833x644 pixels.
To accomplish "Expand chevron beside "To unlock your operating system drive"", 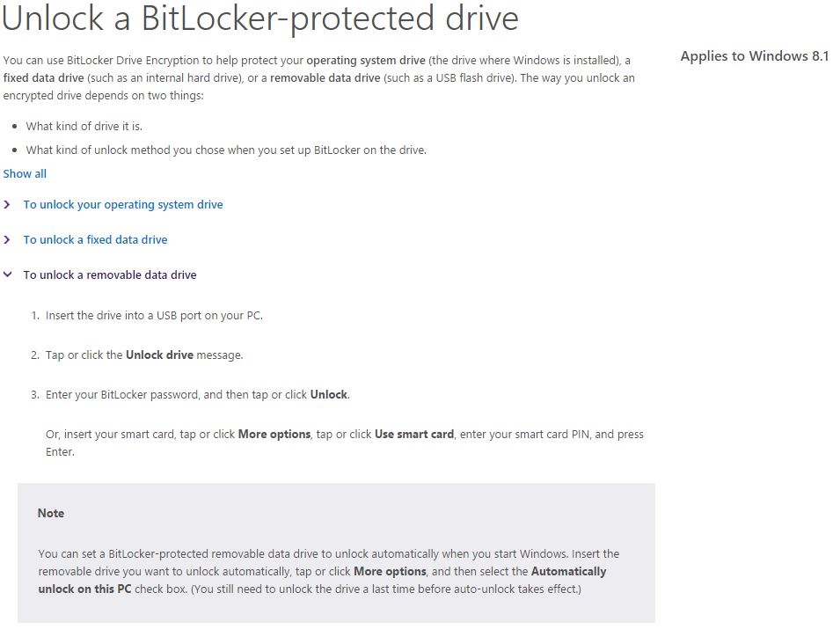I will (7, 205).
